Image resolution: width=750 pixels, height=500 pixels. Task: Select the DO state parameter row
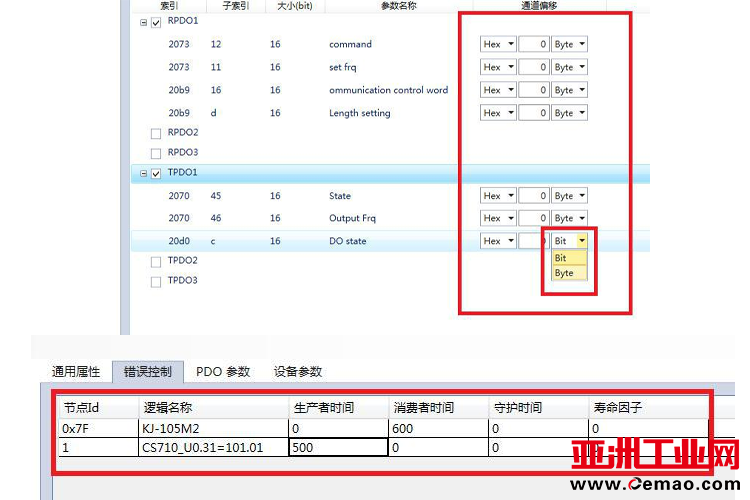[x=390, y=241]
